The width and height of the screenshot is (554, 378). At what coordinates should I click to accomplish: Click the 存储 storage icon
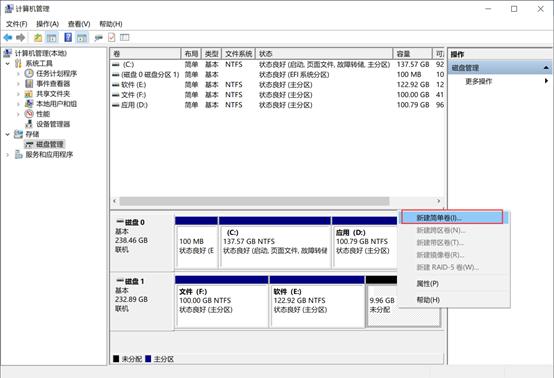[x=18, y=134]
